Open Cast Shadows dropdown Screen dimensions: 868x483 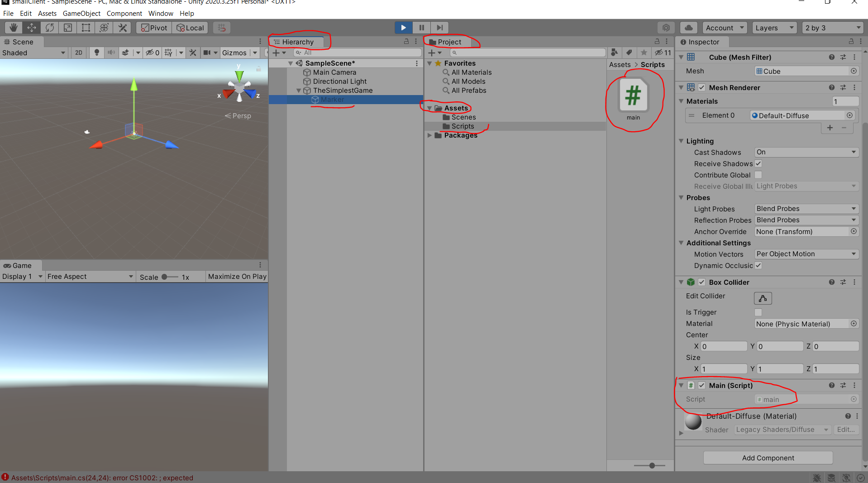point(806,152)
